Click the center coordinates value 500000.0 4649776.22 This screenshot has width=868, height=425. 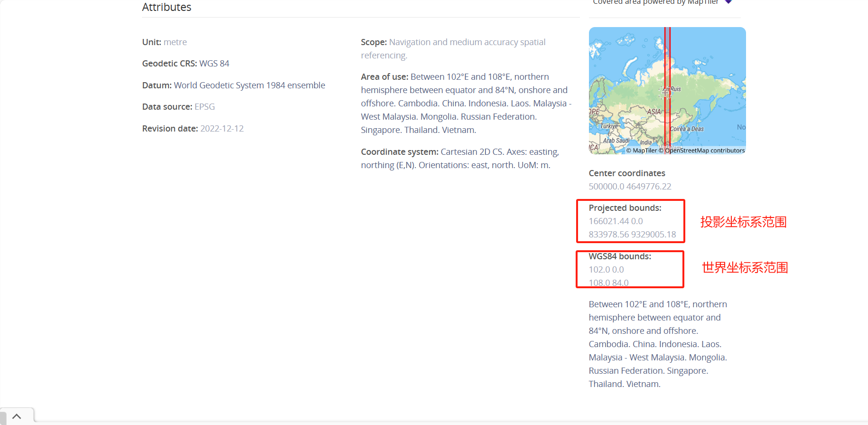[630, 187]
